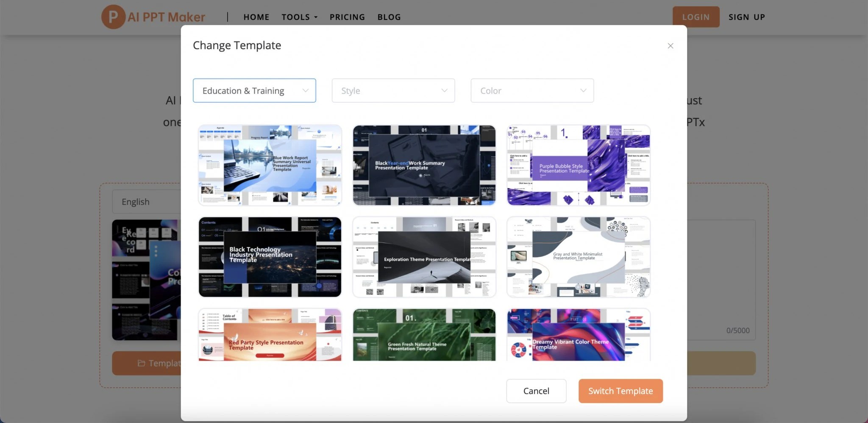This screenshot has height=423, width=868.
Task: Click the Blue Work Report Summary template
Action: pos(269,165)
